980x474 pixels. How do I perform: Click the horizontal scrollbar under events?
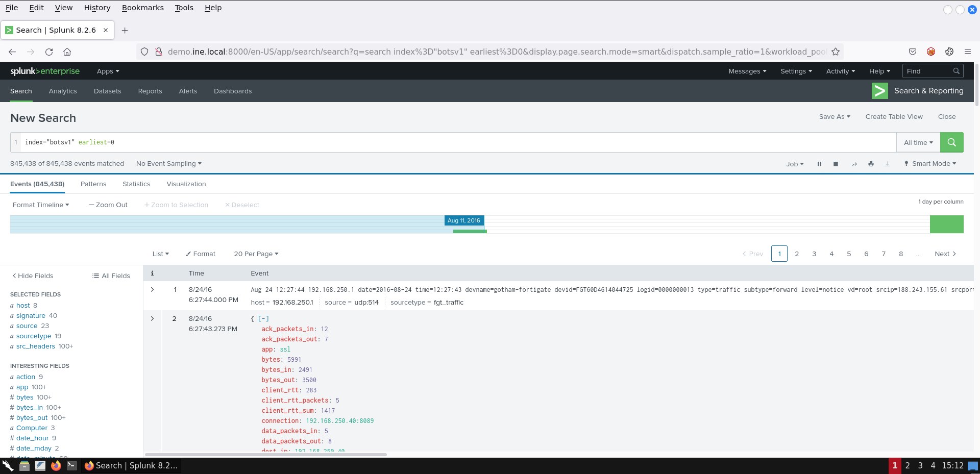coord(266,454)
